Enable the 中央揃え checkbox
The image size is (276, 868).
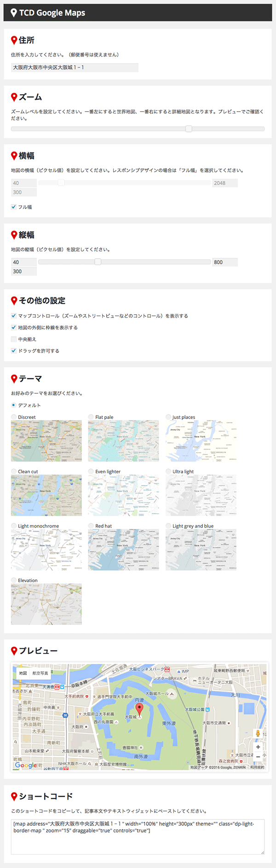point(14,339)
